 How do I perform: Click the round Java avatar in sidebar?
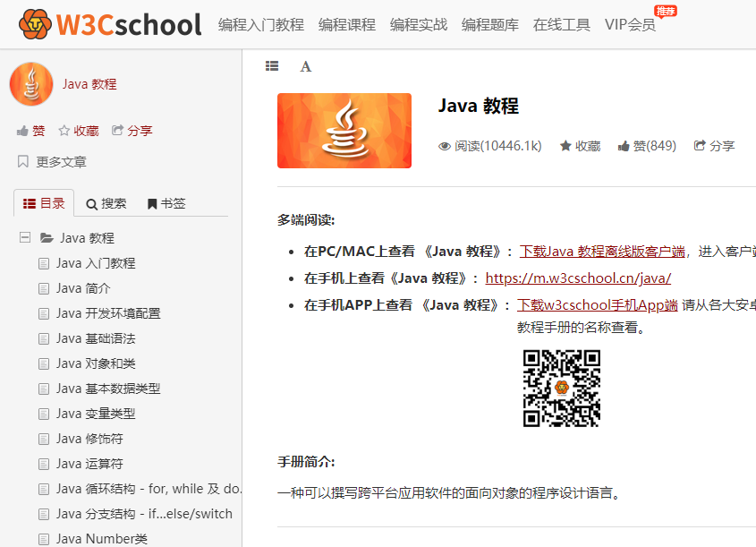click(31, 84)
